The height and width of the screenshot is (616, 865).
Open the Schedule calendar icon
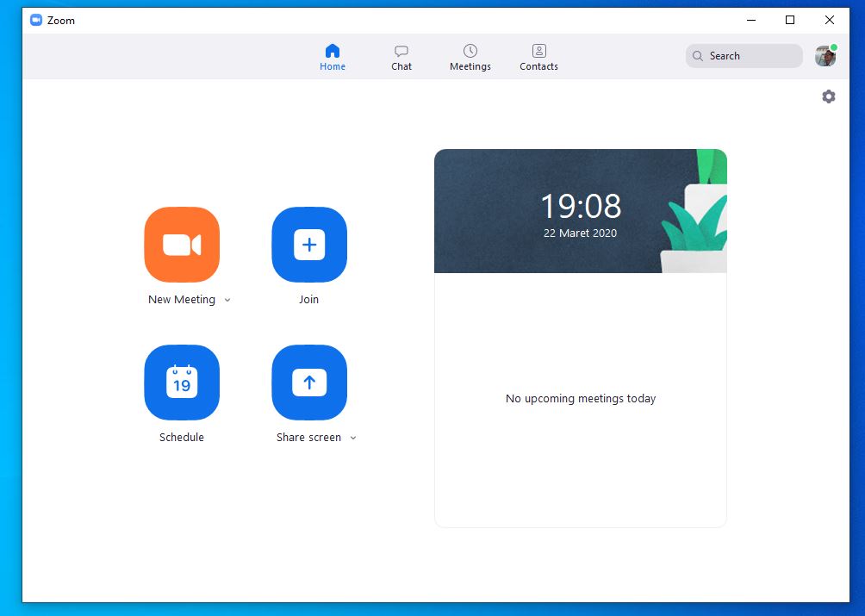182,383
